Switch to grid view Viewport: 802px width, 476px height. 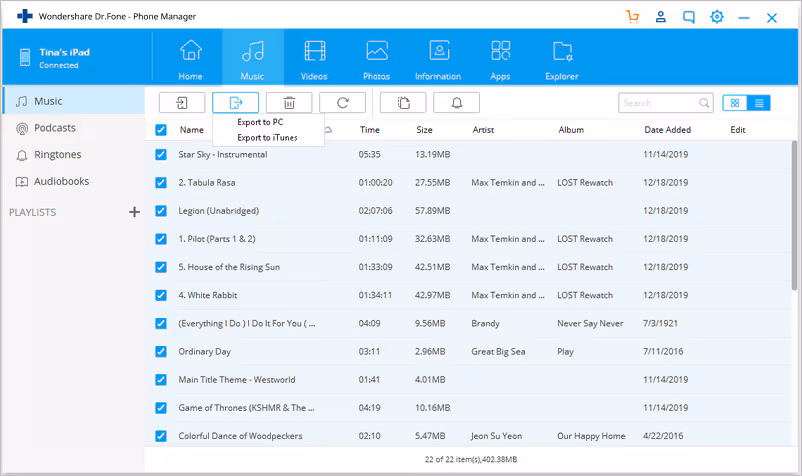pyautogui.click(x=735, y=103)
